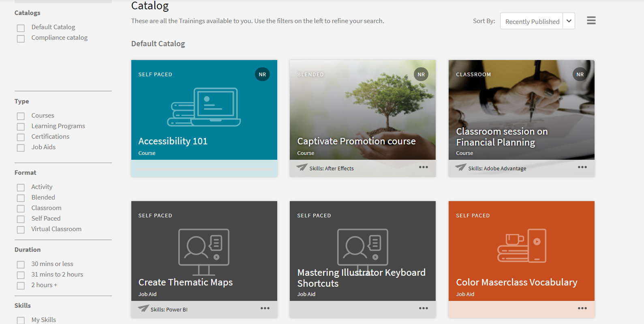Open more options on the Captivate Promotion course card

[424, 167]
